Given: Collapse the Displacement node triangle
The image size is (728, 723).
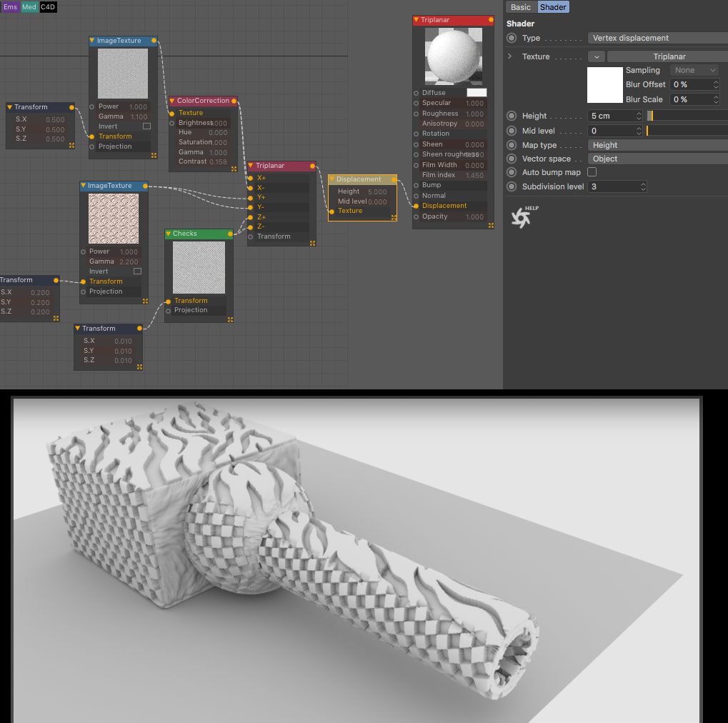Looking at the screenshot, I should coord(331,179).
